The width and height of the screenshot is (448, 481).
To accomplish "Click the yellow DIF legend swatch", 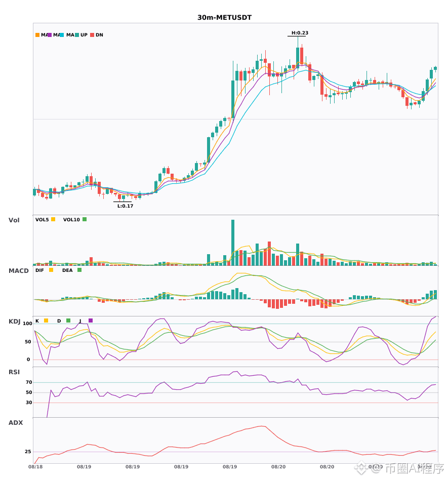I will point(51,270).
